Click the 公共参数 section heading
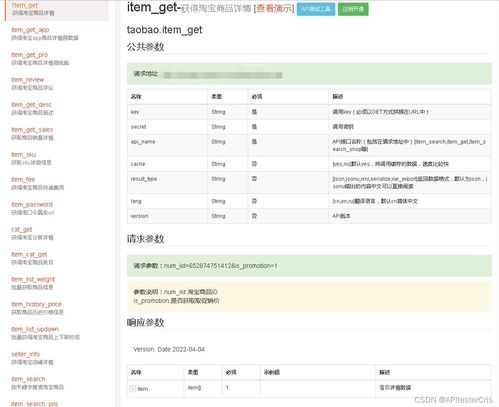This screenshot has height=407, width=499. 145,47
